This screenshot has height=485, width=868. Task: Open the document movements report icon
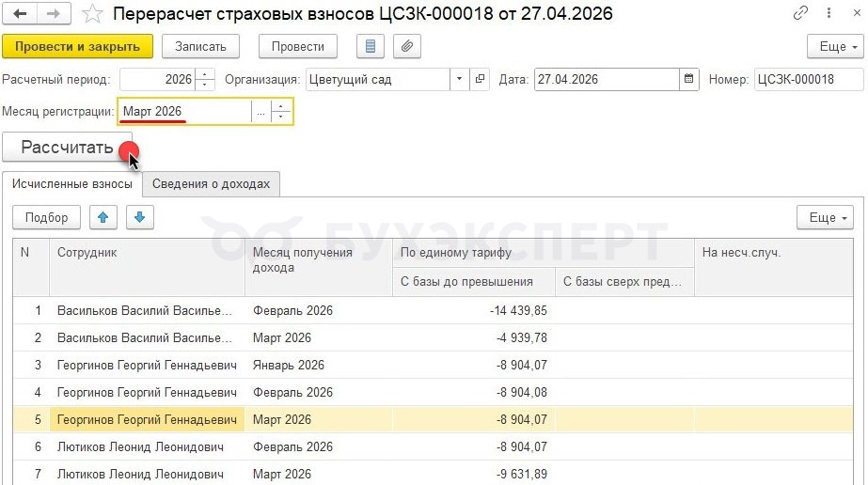(x=371, y=46)
